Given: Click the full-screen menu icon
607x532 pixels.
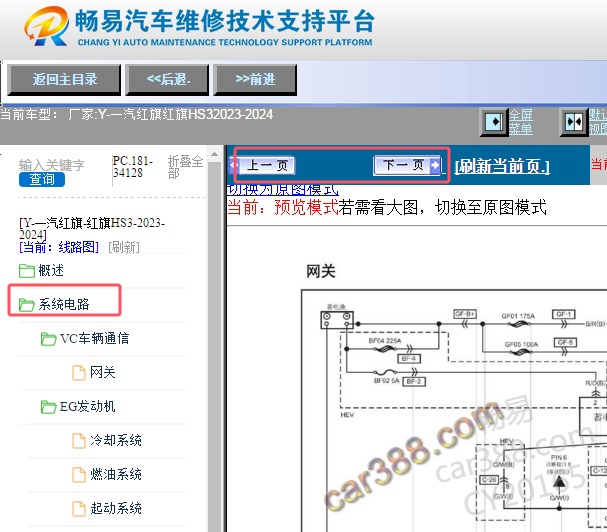Looking at the screenshot, I should pyautogui.click(x=494, y=122).
